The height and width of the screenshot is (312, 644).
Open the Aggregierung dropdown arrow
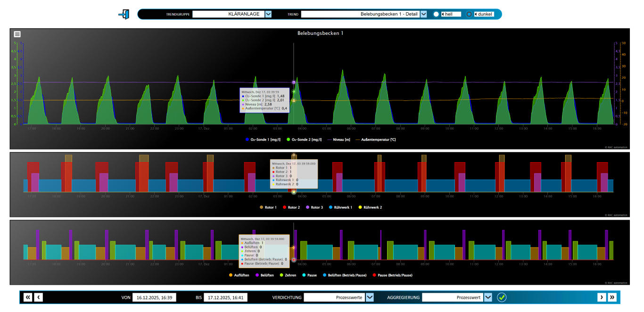coord(488,297)
